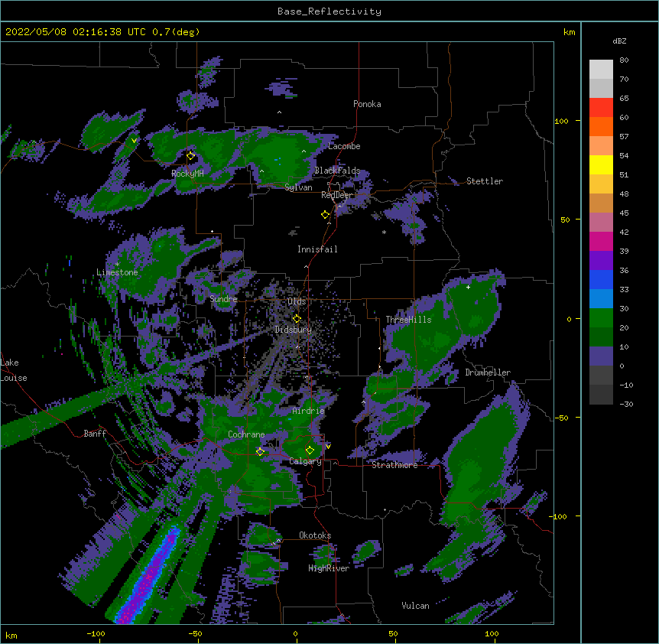Image resolution: width=659 pixels, height=644 pixels.
Task: Click the Stettler city label
Action: click(485, 181)
